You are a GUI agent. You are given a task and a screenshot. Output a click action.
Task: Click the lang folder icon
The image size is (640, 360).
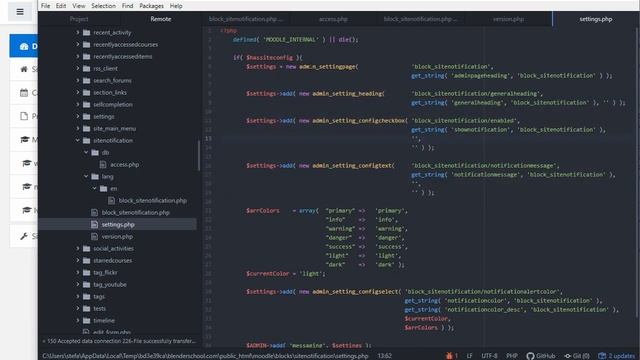click(95, 176)
